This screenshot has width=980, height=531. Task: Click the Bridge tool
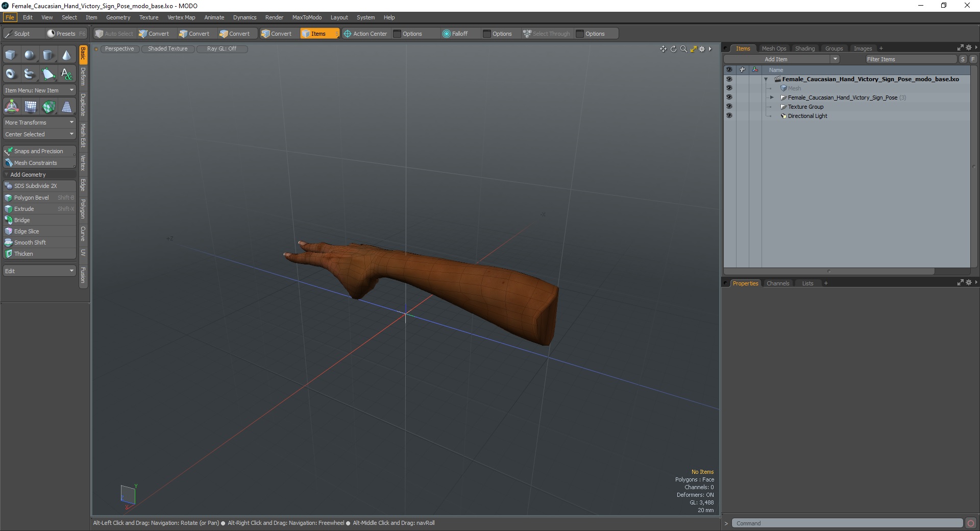[39, 220]
